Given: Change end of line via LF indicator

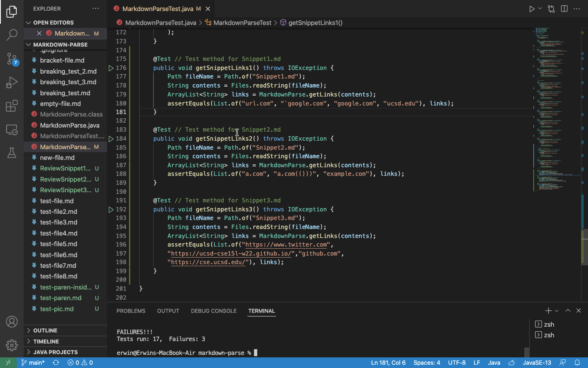Looking at the screenshot, I should (477, 363).
